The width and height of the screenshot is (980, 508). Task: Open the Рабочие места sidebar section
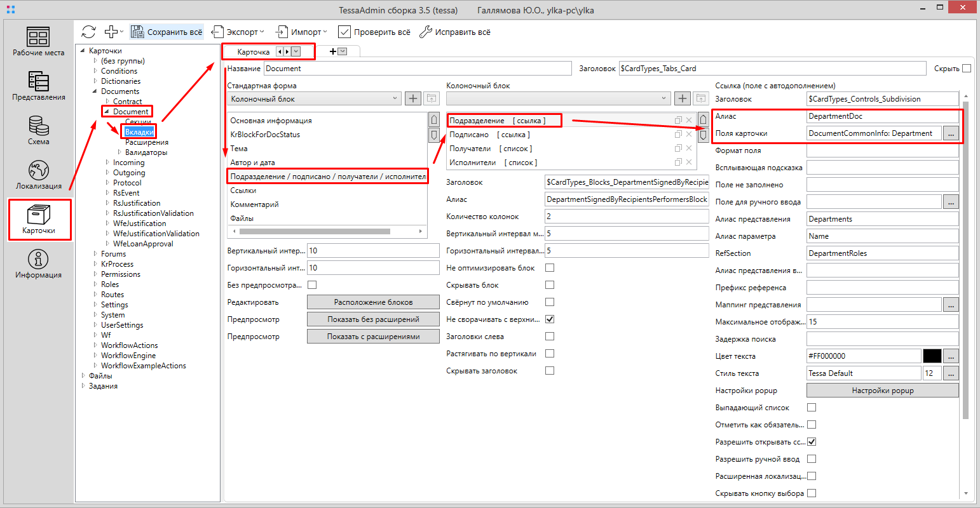[x=38, y=41]
